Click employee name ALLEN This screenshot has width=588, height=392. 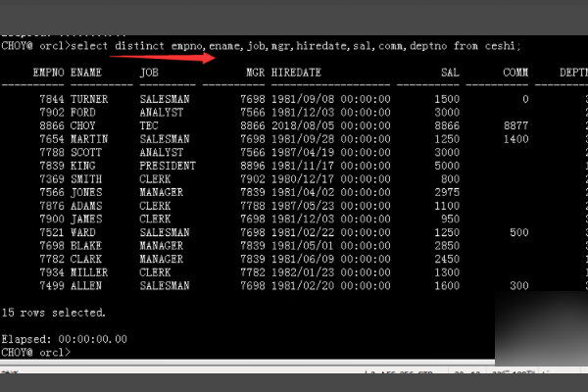click(86, 284)
